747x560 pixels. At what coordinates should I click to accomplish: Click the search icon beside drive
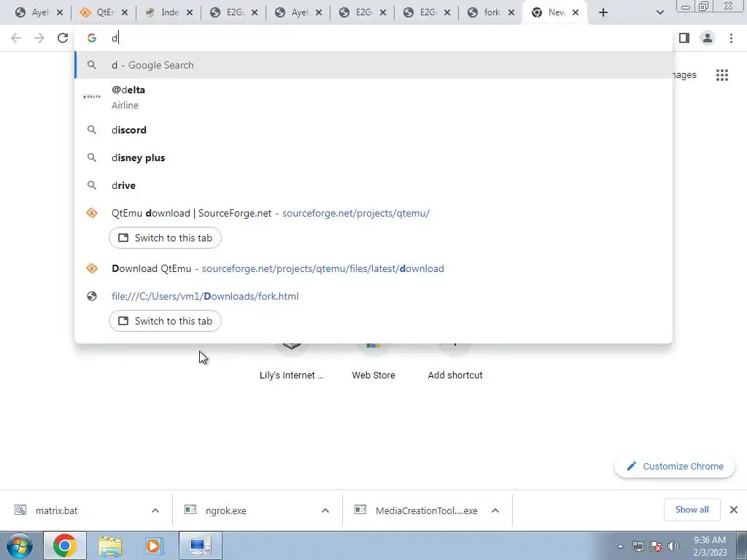tap(91, 185)
